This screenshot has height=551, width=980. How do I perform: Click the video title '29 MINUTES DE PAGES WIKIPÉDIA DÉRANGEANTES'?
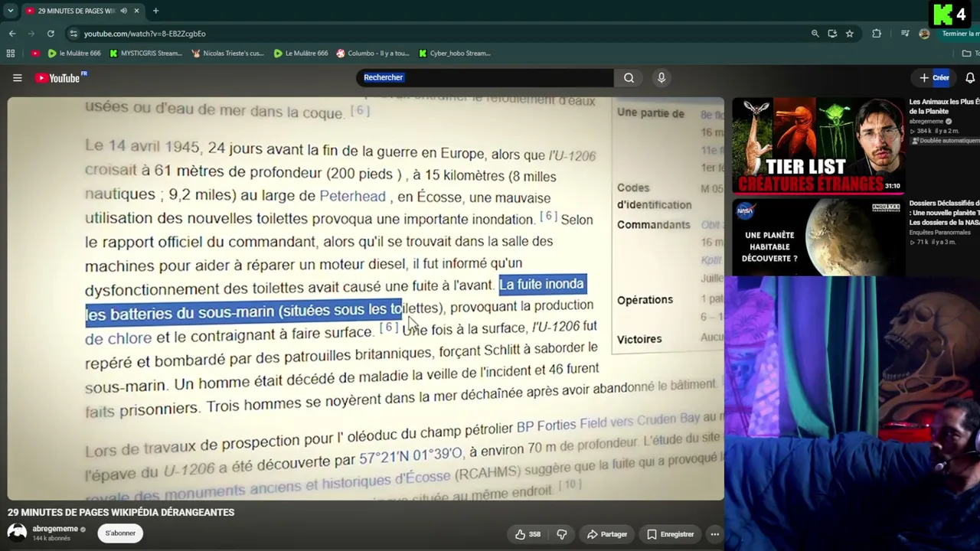pos(121,512)
